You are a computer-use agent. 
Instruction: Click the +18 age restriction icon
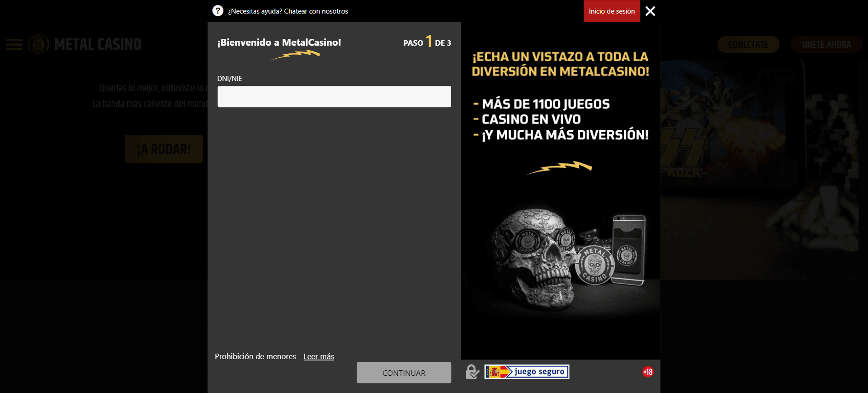click(x=648, y=372)
